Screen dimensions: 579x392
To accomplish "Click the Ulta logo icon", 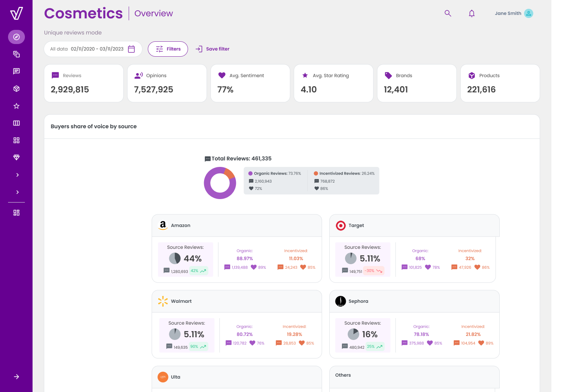I will (x=163, y=377).
